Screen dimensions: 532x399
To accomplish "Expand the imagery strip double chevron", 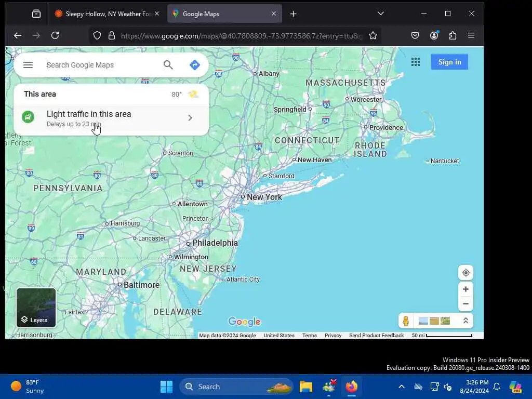I will pos(465,321).
